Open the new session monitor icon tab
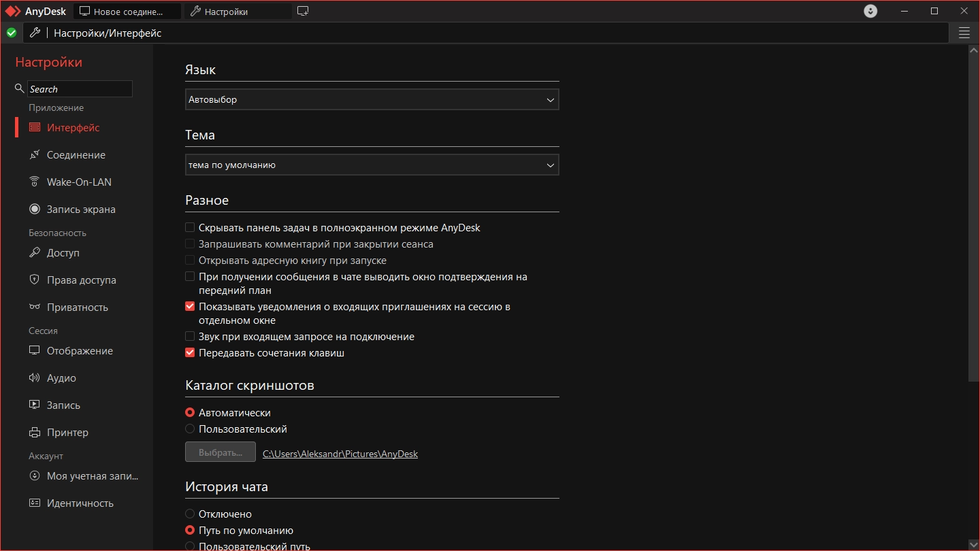This screenshot has width=980, height=551. (303, 11)
